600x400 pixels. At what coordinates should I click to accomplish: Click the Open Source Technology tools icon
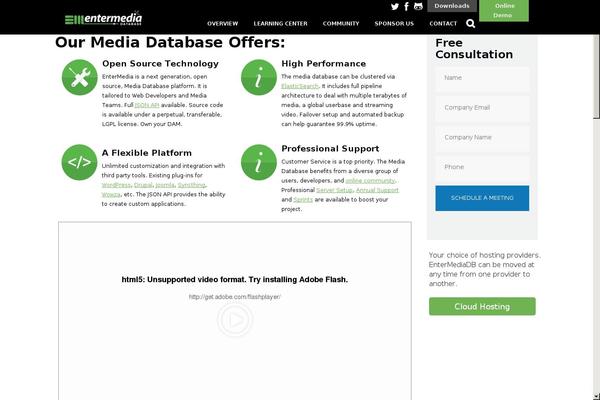80,77
